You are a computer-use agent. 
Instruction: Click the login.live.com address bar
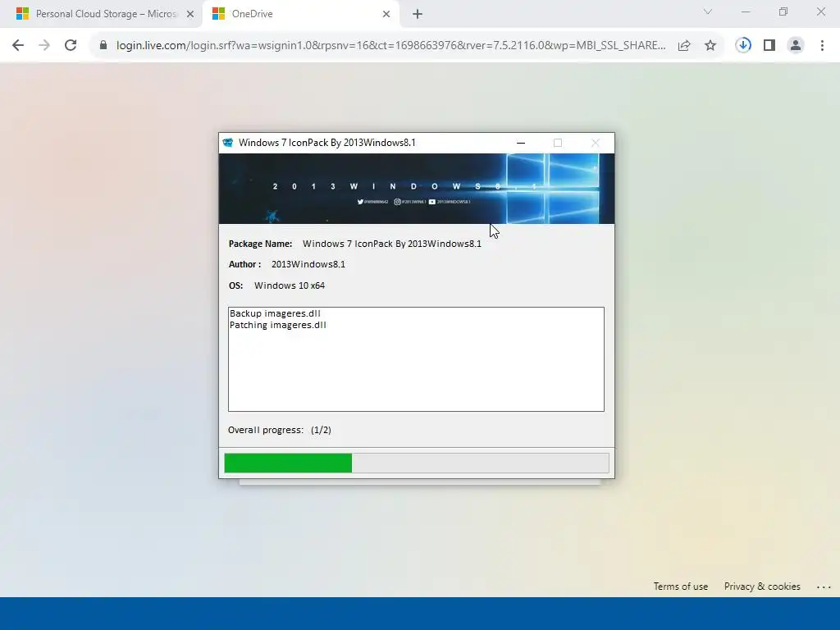pyautogui.click(x=390, y=46)
